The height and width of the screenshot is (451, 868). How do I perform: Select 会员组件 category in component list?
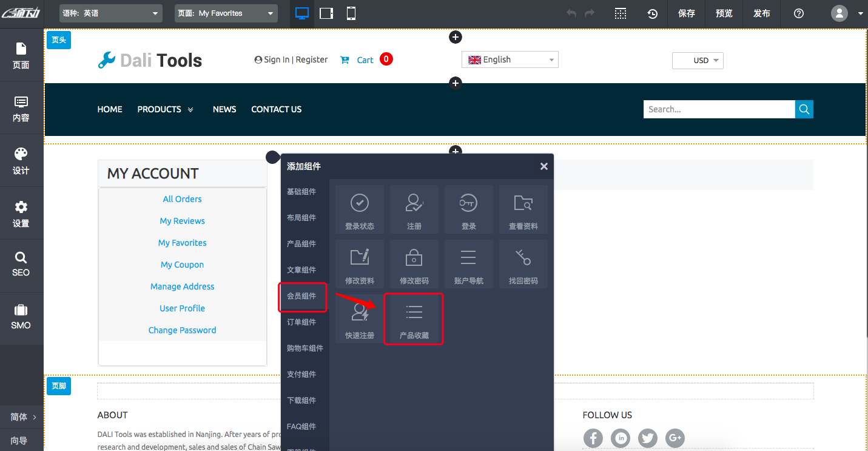point(301,296)
